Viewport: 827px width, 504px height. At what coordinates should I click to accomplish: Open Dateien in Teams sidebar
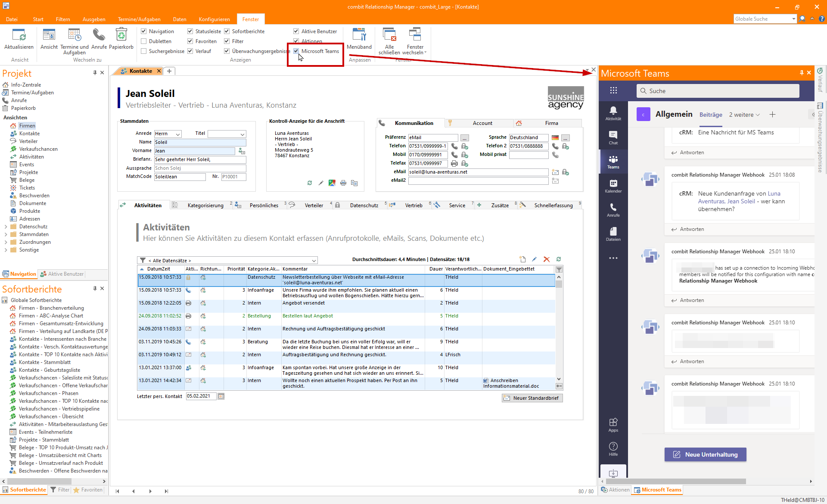click(613, 234)
